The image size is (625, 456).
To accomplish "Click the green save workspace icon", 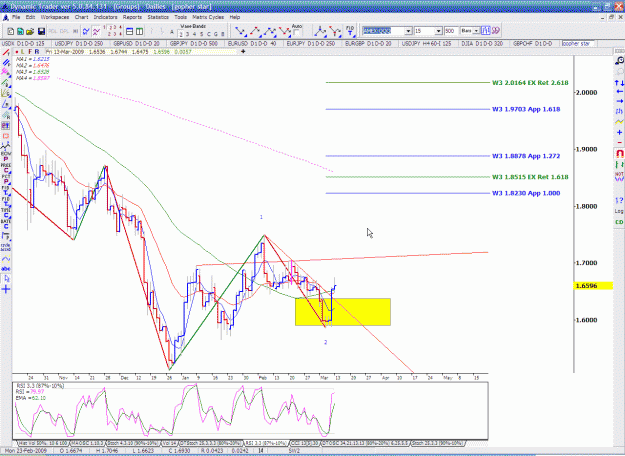I will tap(20, 31).
